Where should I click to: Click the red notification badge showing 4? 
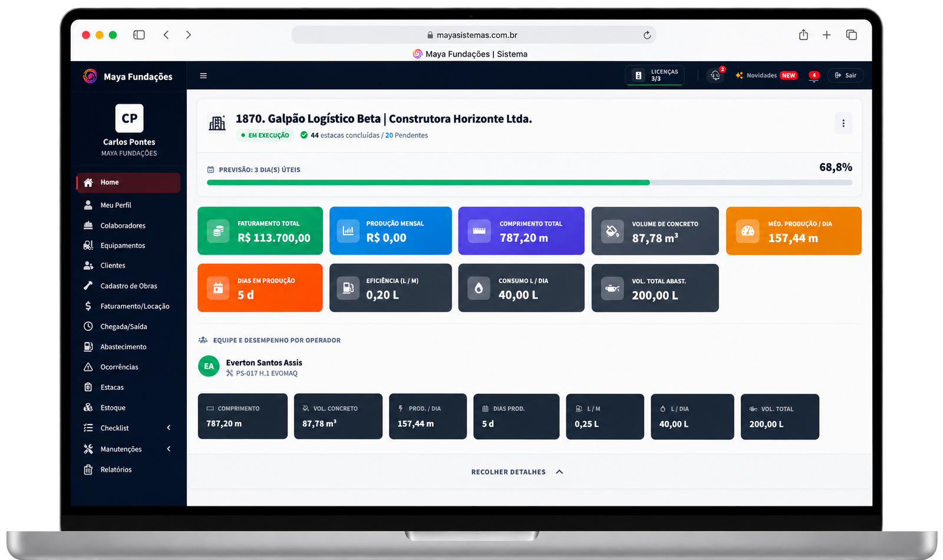click(814, 75)
